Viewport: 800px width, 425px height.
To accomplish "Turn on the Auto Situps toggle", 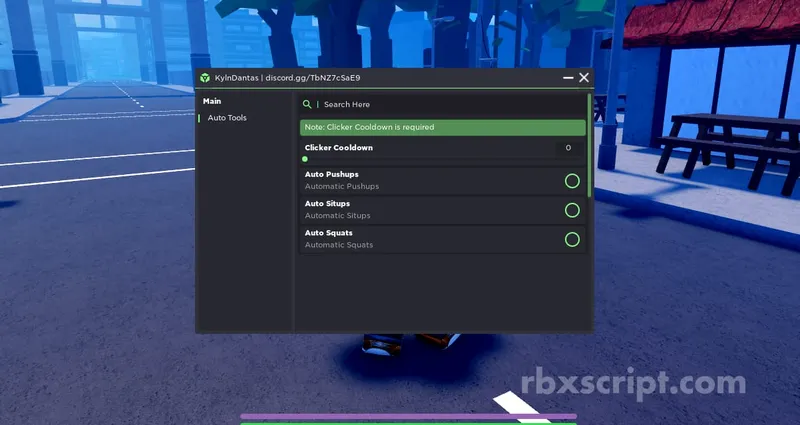I will (x=572, y=210).
